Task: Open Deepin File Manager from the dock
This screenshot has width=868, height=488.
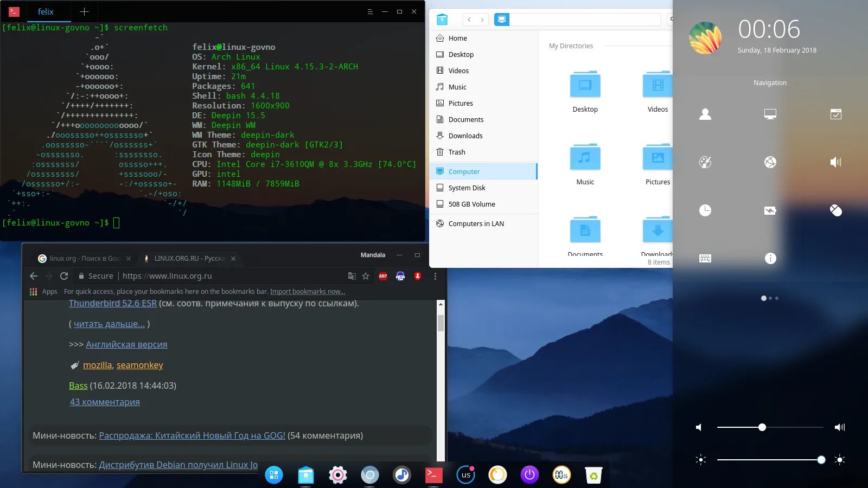Action: click(306, 475)
